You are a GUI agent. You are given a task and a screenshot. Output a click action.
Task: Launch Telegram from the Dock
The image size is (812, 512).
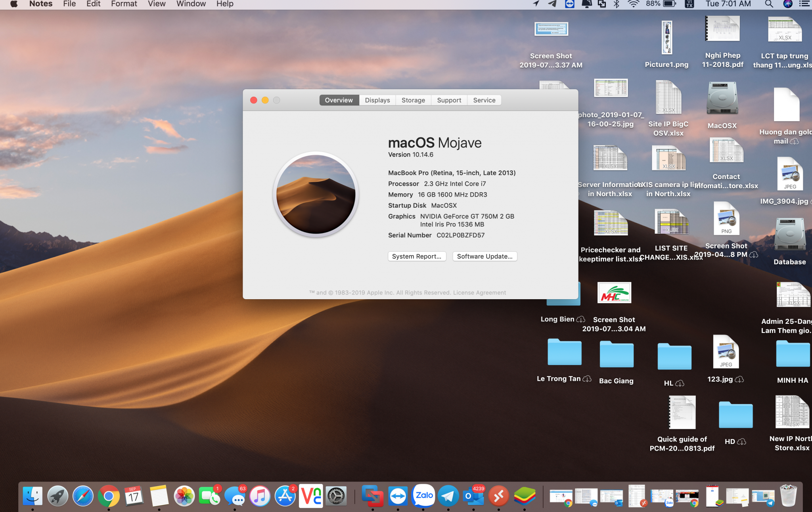point(448,496)
